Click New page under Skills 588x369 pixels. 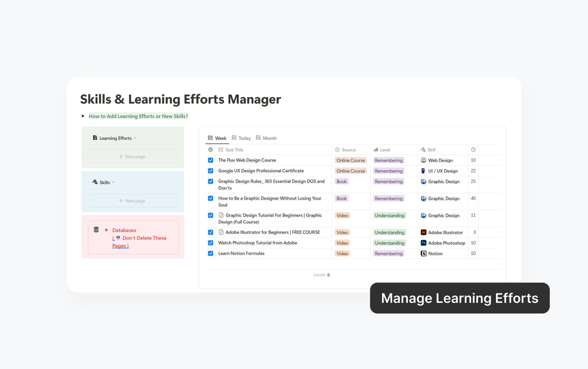point(133,201)
